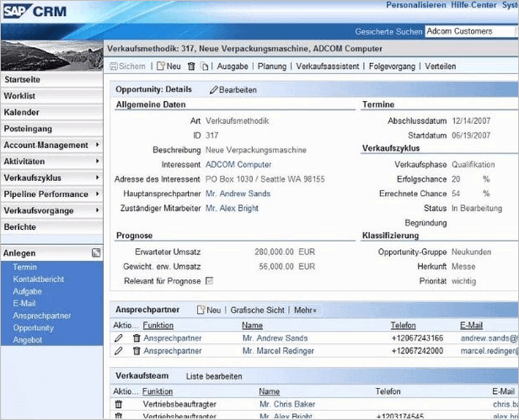Click the Bearbeiten pencil icon in Opportunity Details
This screenshot has width=519, height=420.
pyautogui.click(x=214, y=90)
